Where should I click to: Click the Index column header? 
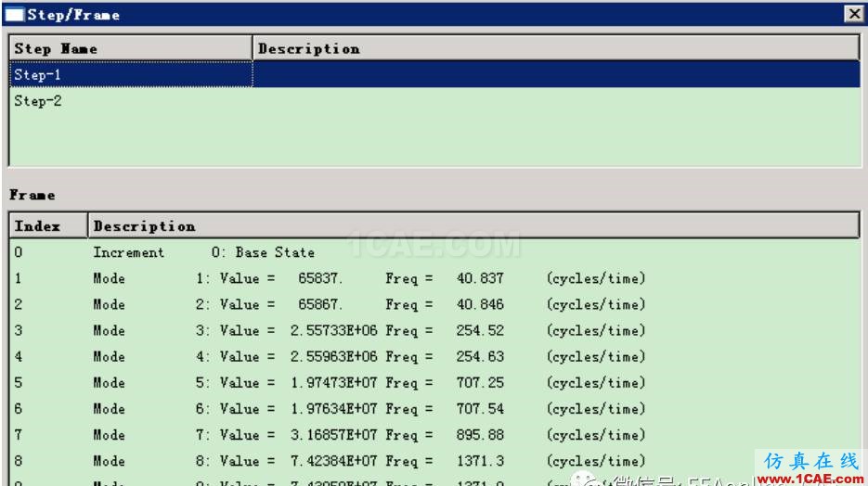tap(48, 226)
